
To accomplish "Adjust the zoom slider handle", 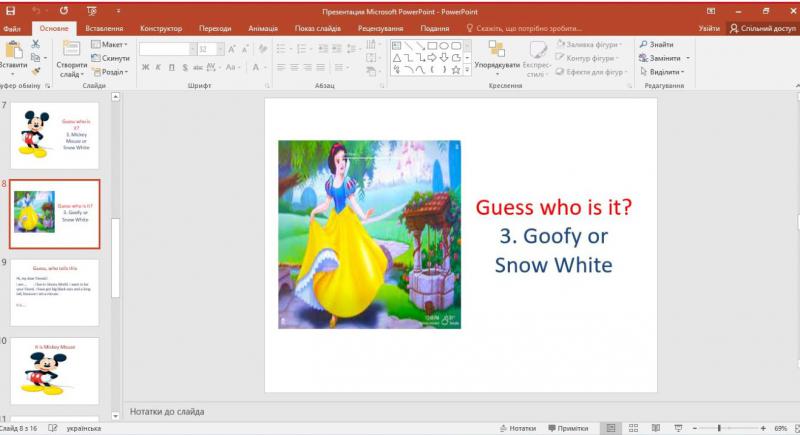I will [x=719, y=428].
